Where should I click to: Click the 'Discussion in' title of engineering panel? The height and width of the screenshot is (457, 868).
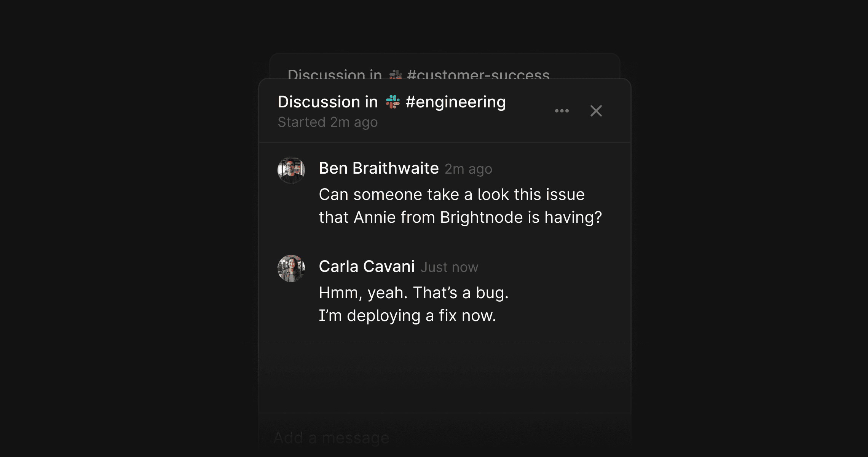[327, 102]
